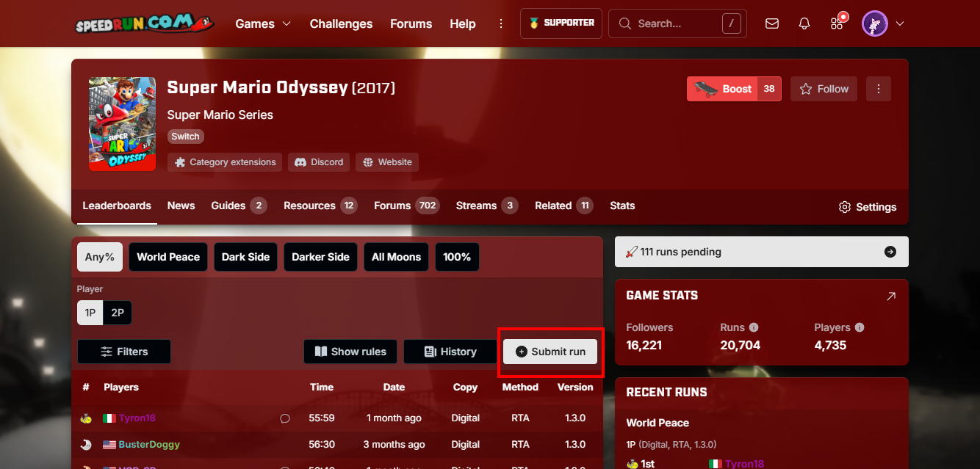980x469 pixels.
Task: Choose the 1P player option
Action: [90, 313]
